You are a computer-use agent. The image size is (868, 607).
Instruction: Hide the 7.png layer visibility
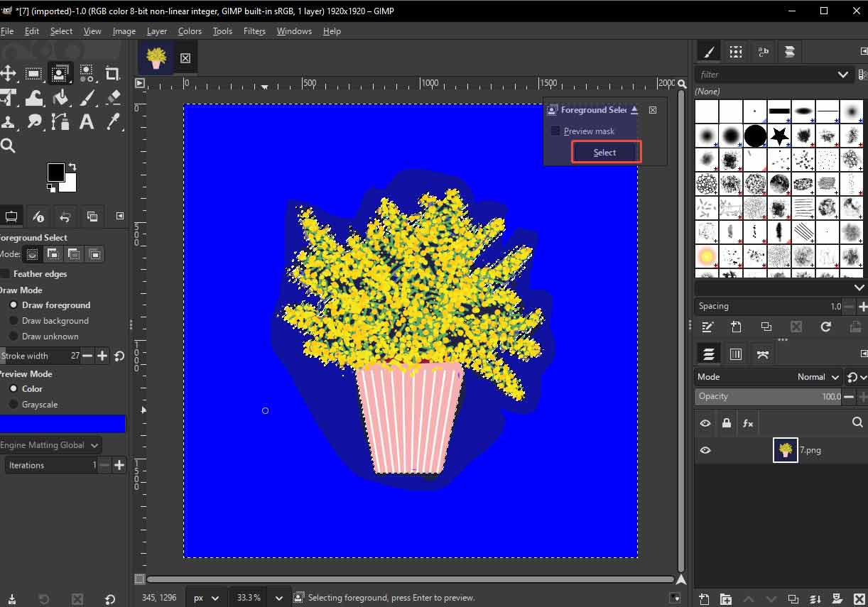coord(705,449)
